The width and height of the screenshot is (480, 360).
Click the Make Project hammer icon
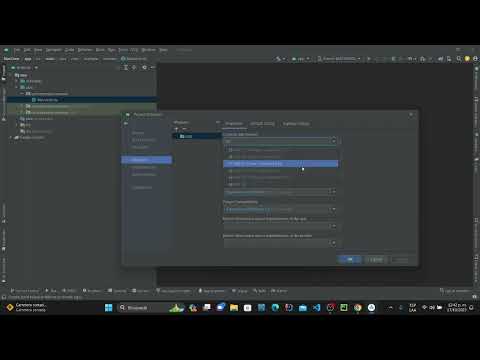pyautogui.click(x=278, y=59)
